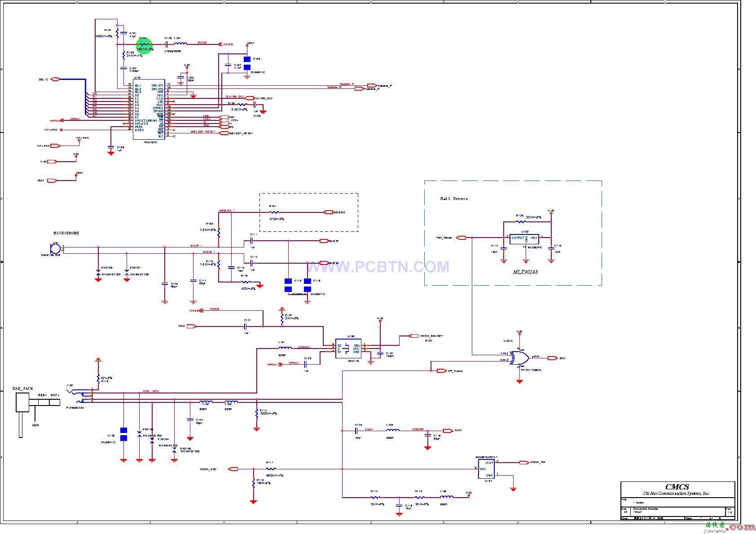
Task: Click the R107 470 ohm resistor
Action: [x=274, y=212]
